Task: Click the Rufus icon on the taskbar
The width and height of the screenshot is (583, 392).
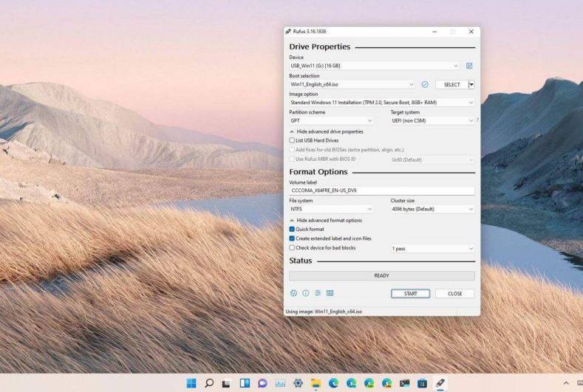Action: (440, 383)
